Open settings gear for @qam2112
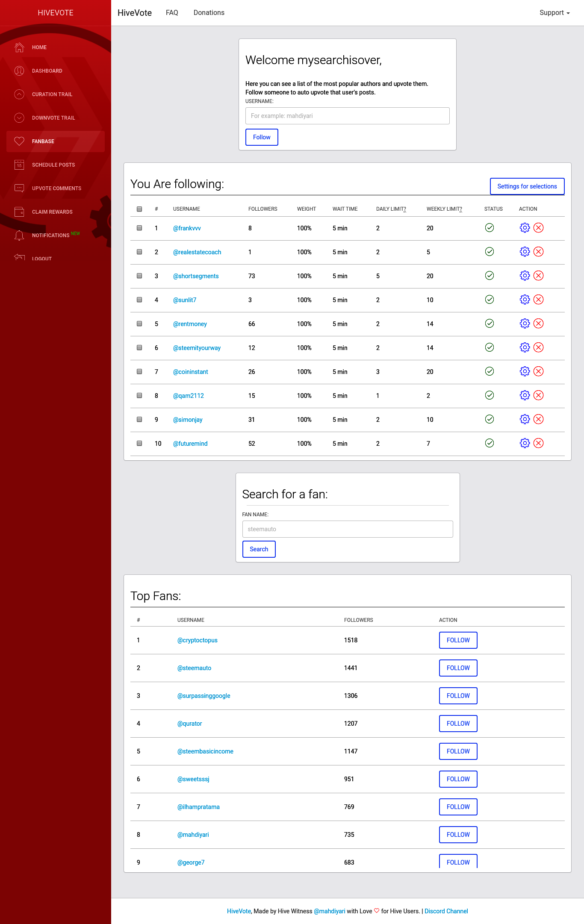The width and height of the screenshot is (584, 924). (525, 395)
